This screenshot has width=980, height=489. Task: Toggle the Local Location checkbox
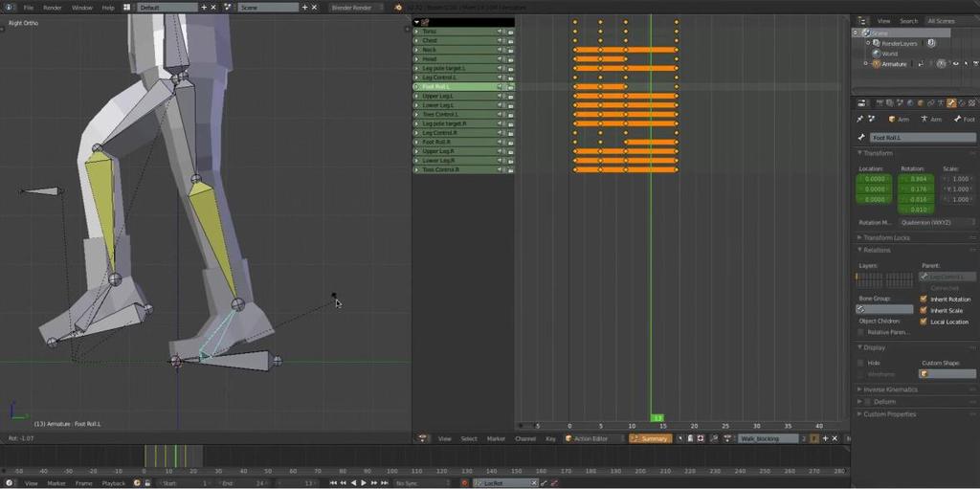coord(924,322)
